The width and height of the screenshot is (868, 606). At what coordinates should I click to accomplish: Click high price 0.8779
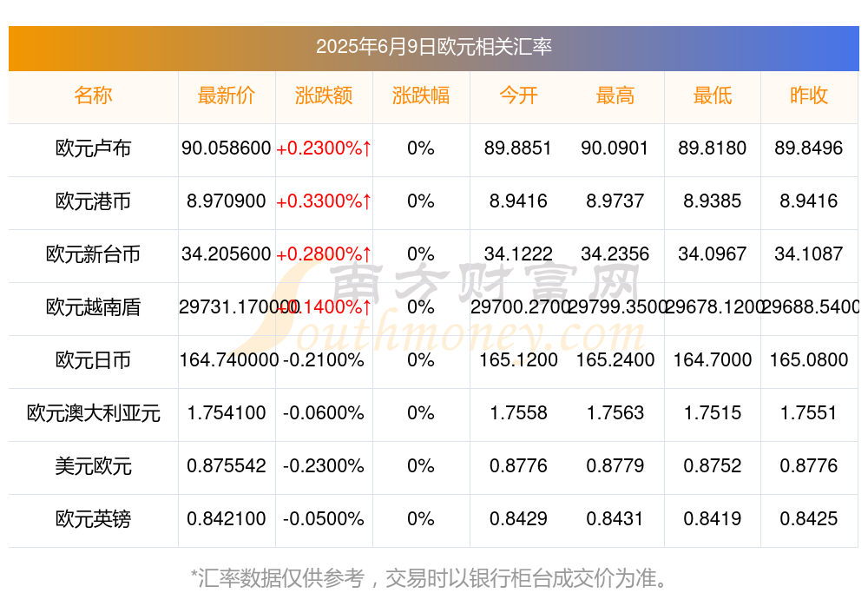(x=615, y=466)
